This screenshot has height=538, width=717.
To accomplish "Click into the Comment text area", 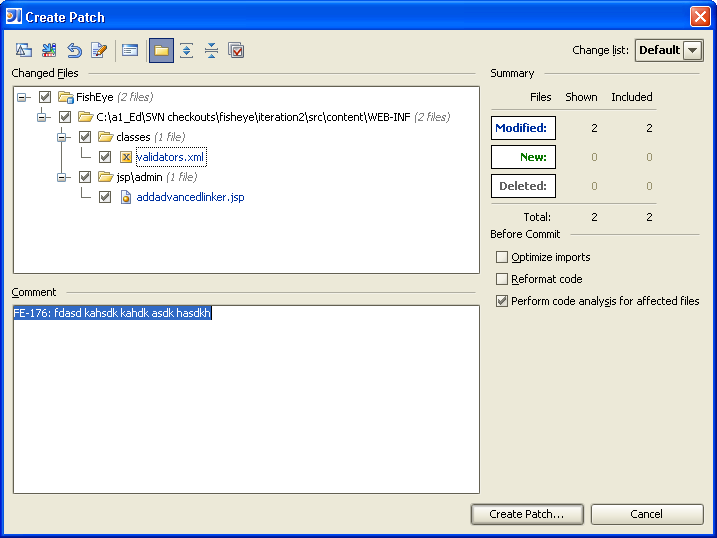I will pos(246,399).
